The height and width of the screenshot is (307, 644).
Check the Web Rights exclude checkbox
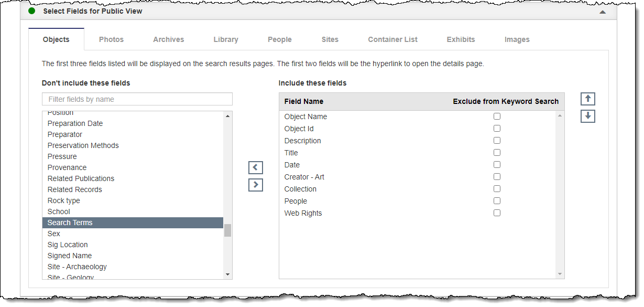(x=497, y=213)
